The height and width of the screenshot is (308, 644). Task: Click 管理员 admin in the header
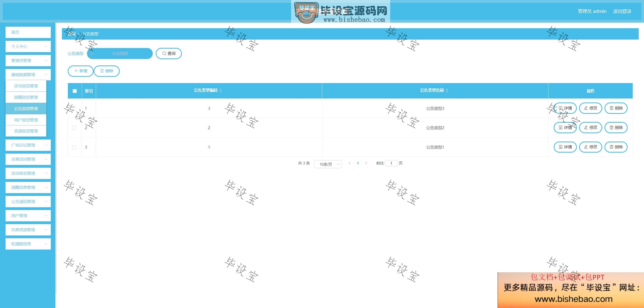[592, 11]
